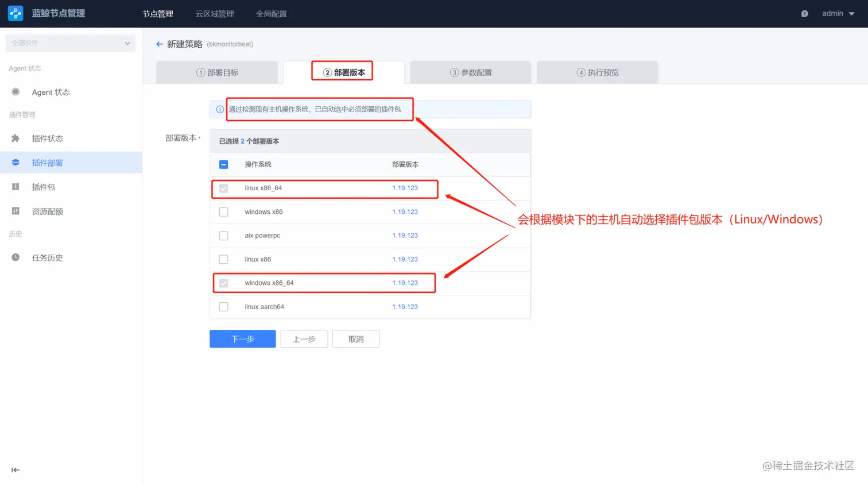868x485 pixels.
Task: Click the 资源配额 sliders icon
Action: pyautogui.click(x=15, y=211)
